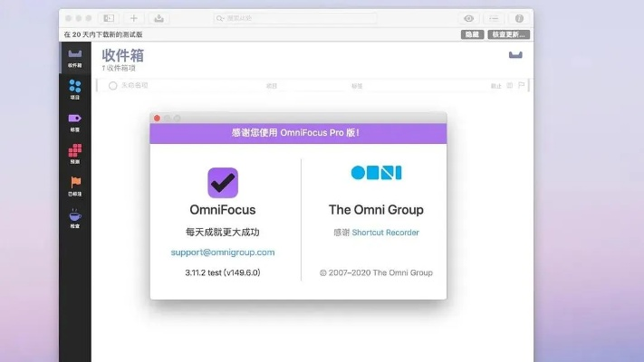The width and height of the screenshot is (644, 362).
Task: Click the search field in the toolbar
Action: coord(295,18)
